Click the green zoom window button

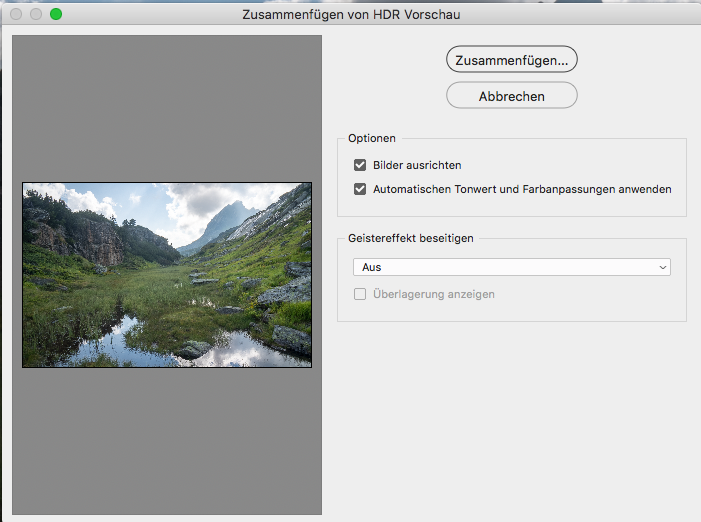pos(56,14)
